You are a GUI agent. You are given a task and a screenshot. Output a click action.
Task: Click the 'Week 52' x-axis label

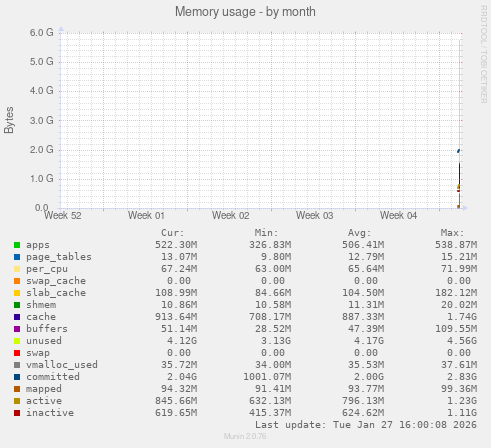pos(63,216)
